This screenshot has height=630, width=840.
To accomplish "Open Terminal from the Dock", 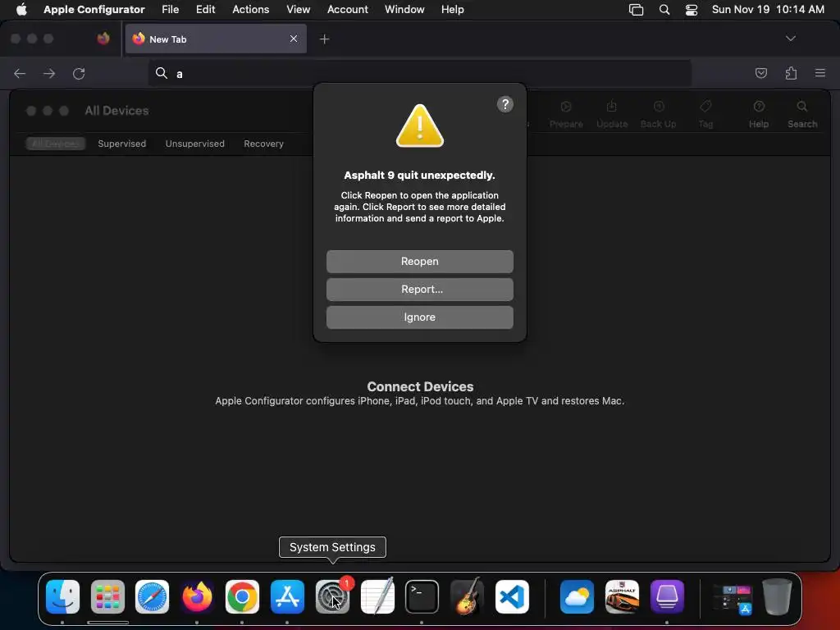I will click(422, 596).
